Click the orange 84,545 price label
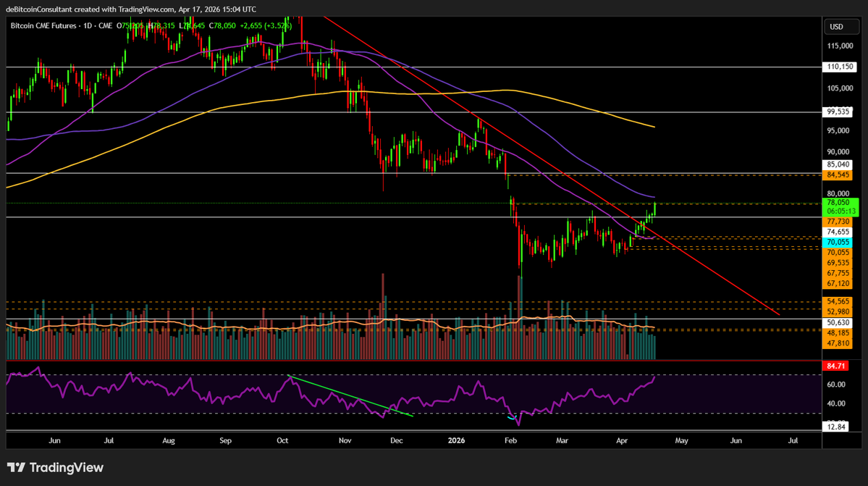The image size is (868, 486). pos(838,175)
